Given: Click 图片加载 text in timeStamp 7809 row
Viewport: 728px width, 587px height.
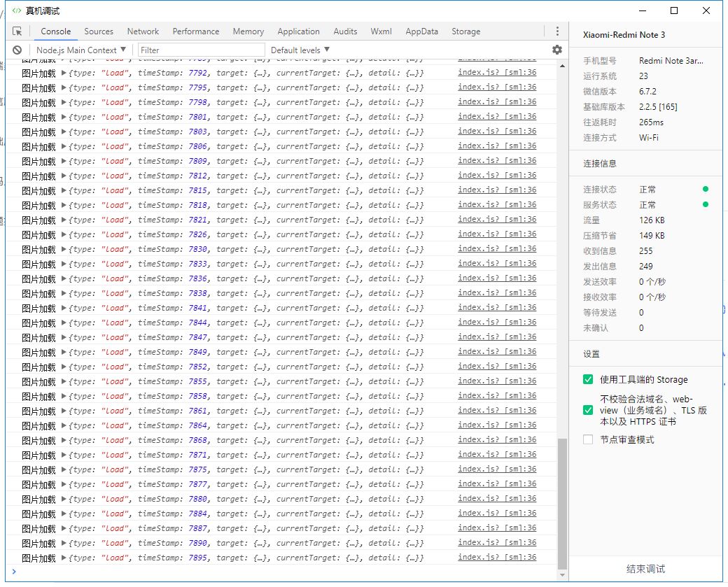Looking at the screenshot, I should [x=38, y=162].
